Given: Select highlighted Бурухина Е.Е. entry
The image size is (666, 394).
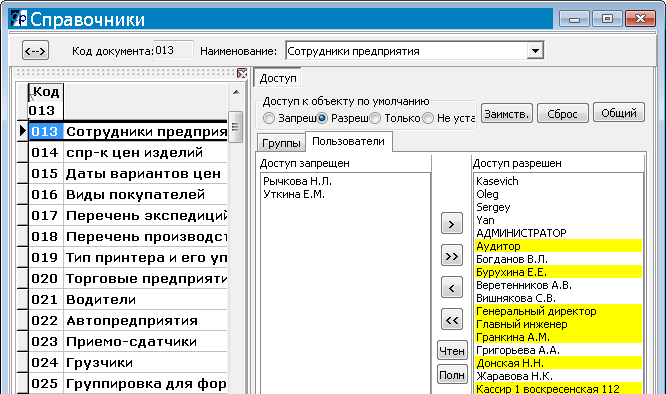Looking at the screenshot, I should click(559, 272).
